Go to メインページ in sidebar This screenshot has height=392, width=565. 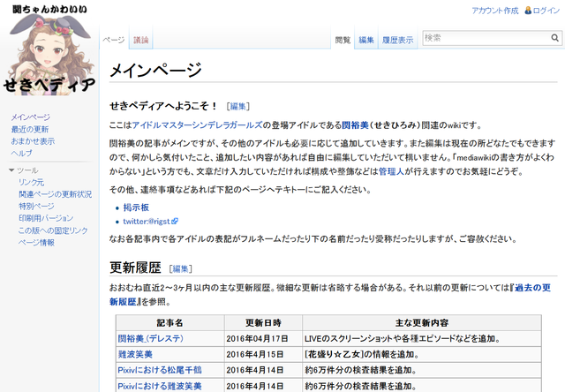pyautogui.click(x=30, y=117)
